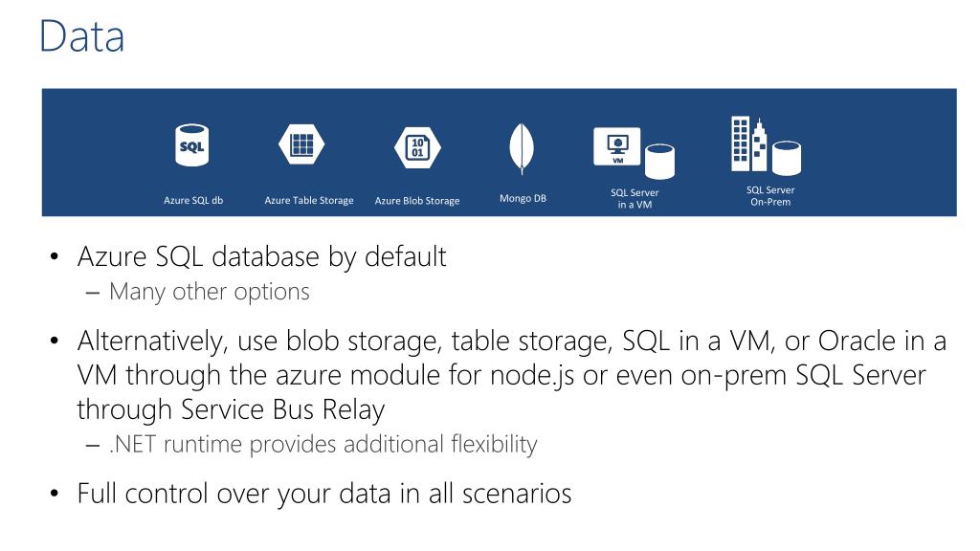Click the 'Azure SQL db' label
The image size is (980, 551).
point(193,201)
